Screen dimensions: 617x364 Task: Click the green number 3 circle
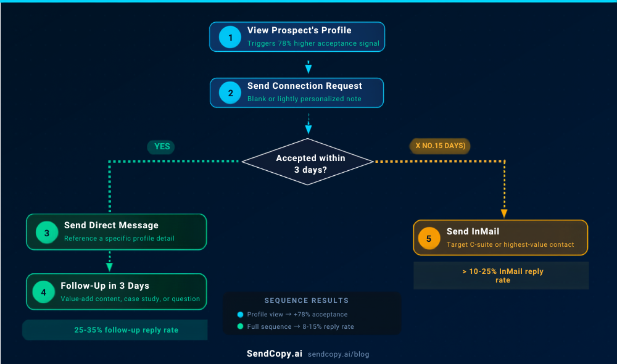tap(47, 233)
